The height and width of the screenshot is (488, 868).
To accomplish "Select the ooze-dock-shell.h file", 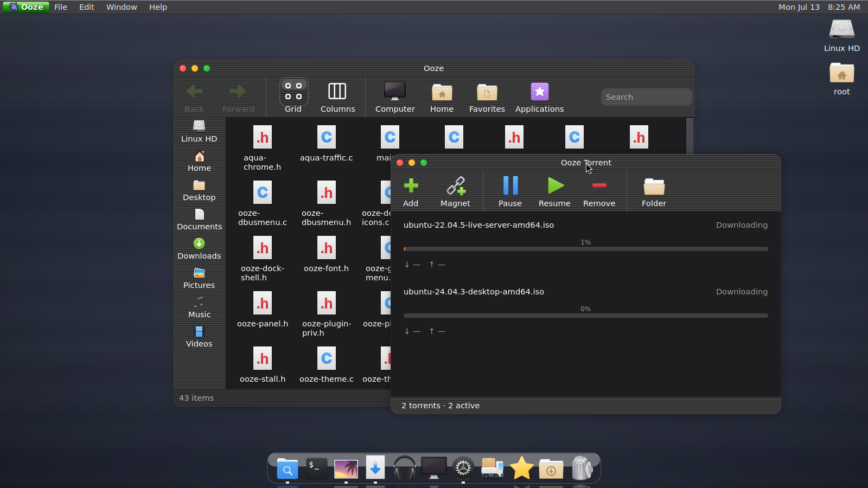I will coord(263,258).
